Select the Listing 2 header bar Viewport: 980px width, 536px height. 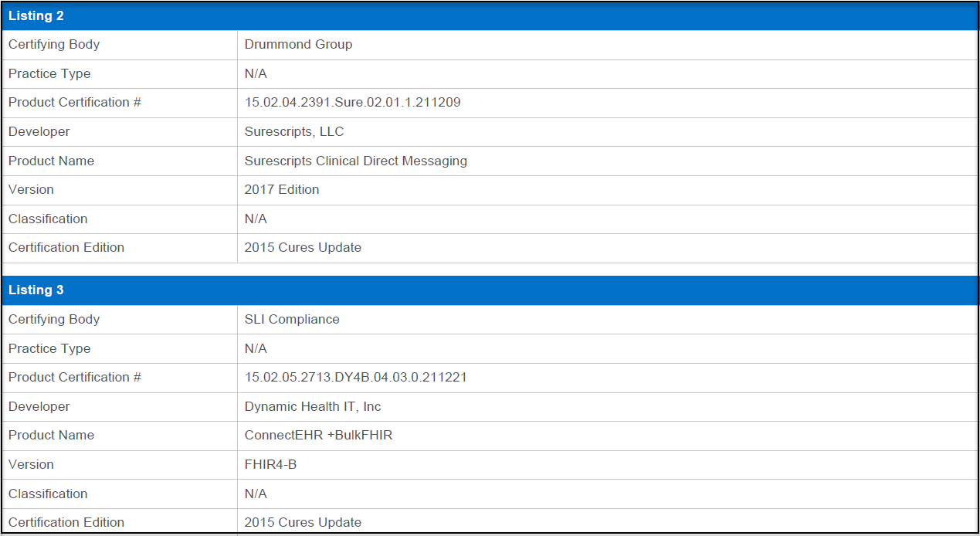pyautogui.click(x=36, y=15)
